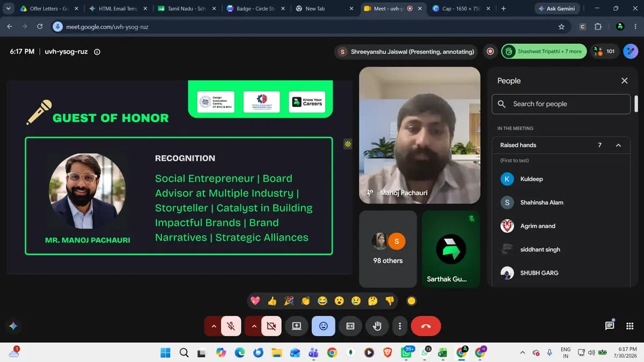The height and width of the screenshot is (362, 644).
Task: Open the emoji reactions button
Action: 324,326
